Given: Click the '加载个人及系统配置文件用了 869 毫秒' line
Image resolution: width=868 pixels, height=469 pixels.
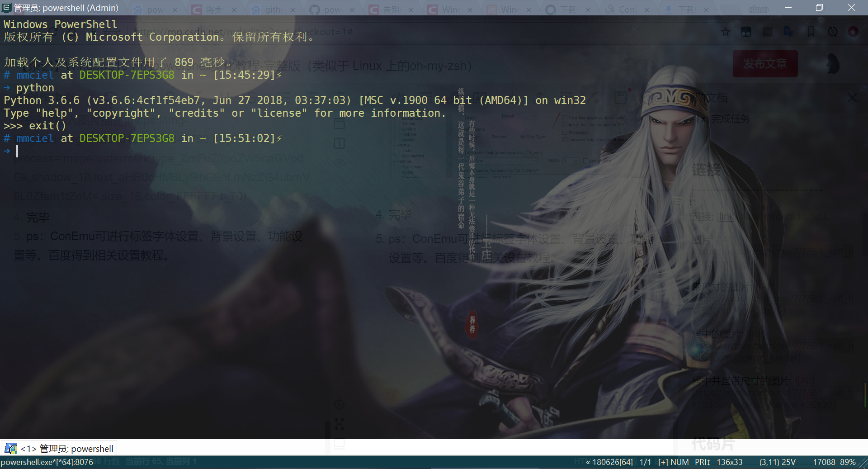Looking at the screenshot, I should pyautogui.click(x=118, y=62).
